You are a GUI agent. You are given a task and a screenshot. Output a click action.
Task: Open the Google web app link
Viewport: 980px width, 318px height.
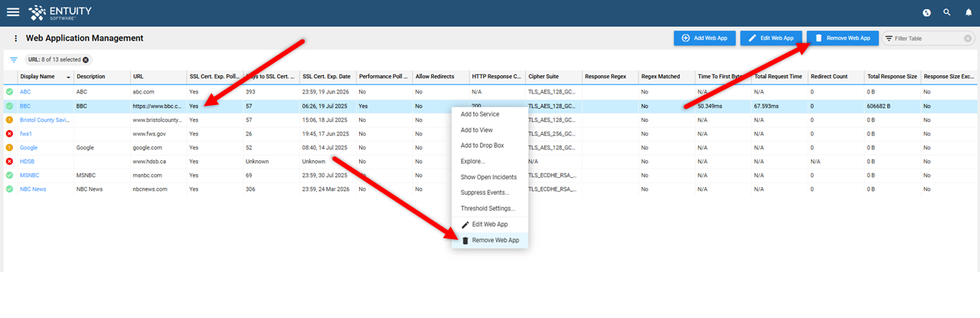pyautogui.click(x=28, y=147)
